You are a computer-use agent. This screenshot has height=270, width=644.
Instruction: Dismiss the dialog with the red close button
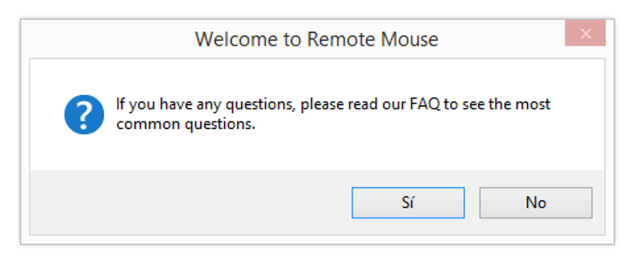click(x=585, y=33)
